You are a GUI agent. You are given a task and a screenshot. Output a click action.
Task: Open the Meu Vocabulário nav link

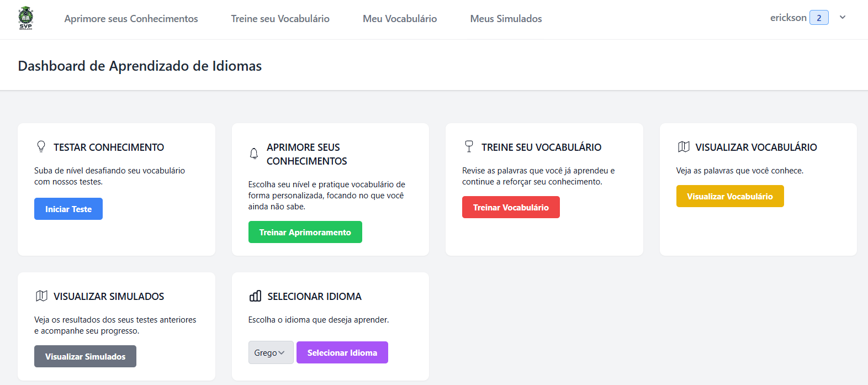pos(400,19)
